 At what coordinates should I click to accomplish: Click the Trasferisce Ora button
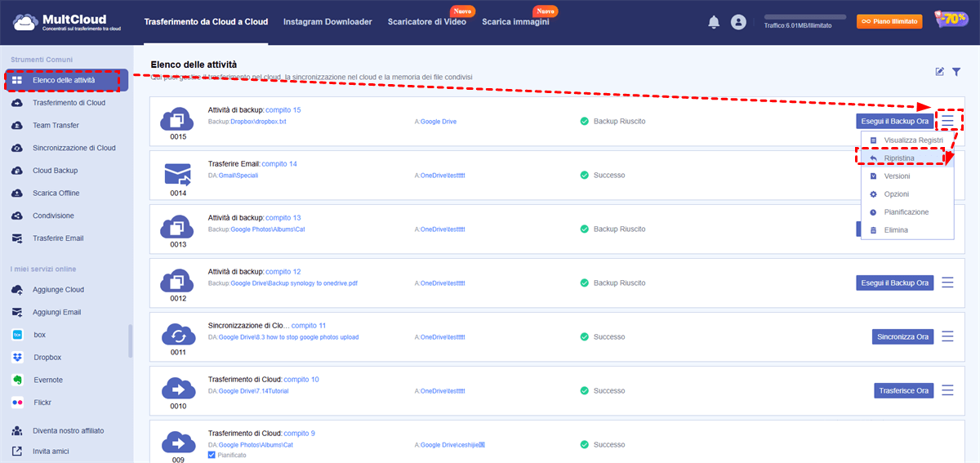tap(904, 390)
